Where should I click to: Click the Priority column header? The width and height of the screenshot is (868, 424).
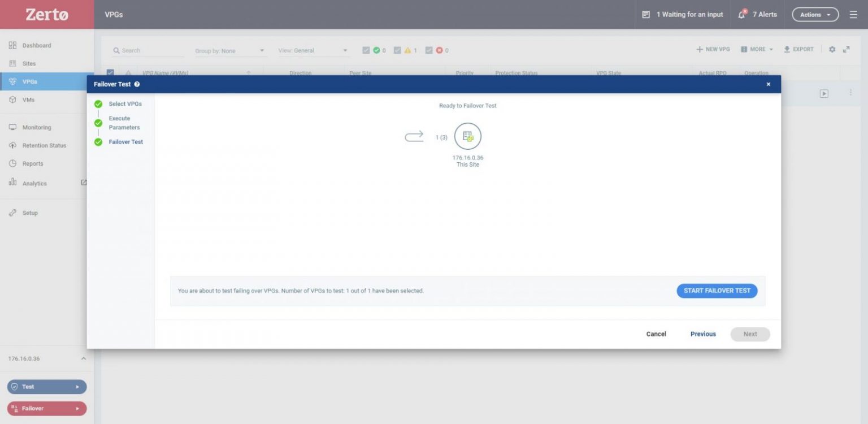pyautogui.click(x=465, y=73)
